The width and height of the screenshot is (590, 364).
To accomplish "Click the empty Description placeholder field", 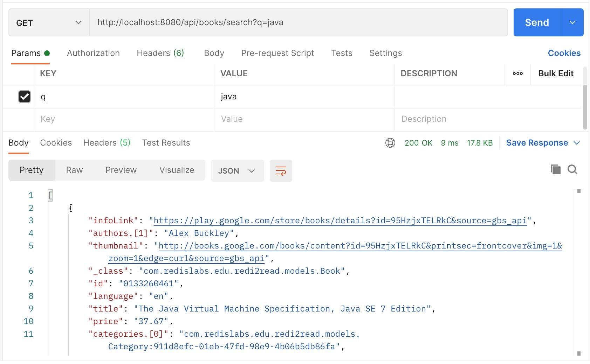I will (488, 119).
